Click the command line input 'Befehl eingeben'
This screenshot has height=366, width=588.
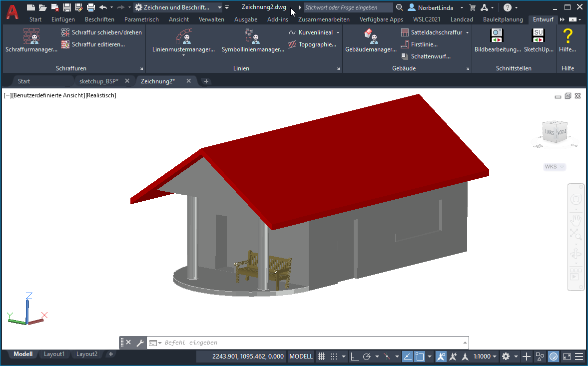[x=310, y=343]
